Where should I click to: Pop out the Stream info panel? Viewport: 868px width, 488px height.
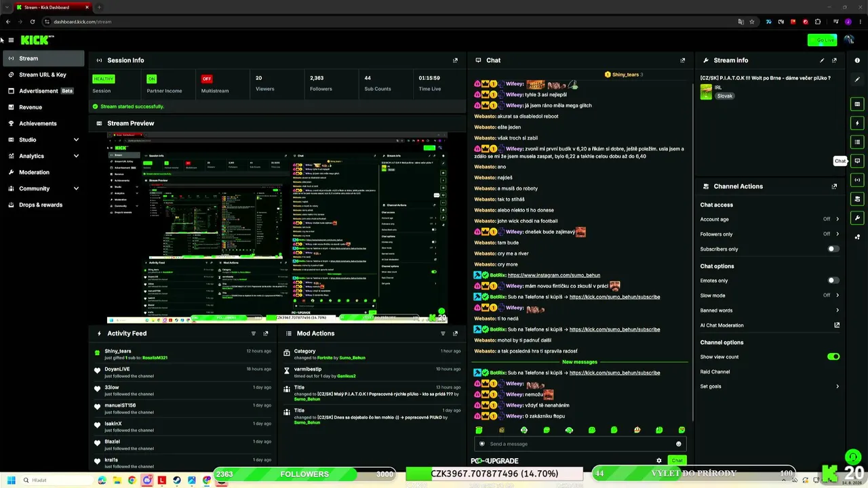[x=834, y=60]
